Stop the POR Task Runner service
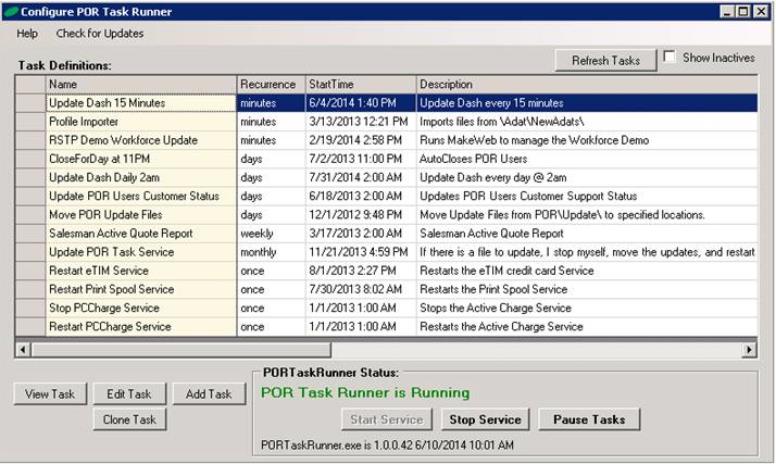This screenshot has width=776, height=464. (x=485, y=419)
